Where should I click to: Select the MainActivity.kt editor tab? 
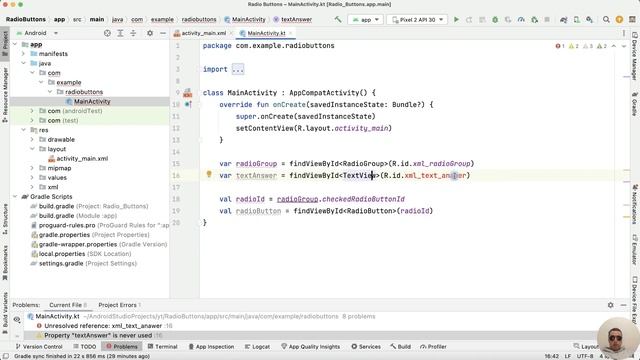click(x=266, y=33)
